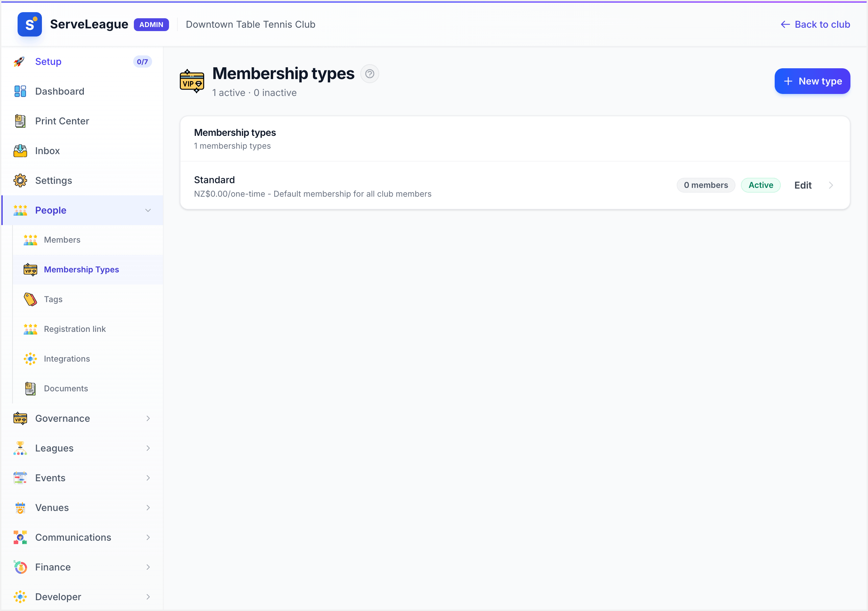Follow the Back to club link
This screenshot has height=611, width=868.
click(x=815, y=24)
